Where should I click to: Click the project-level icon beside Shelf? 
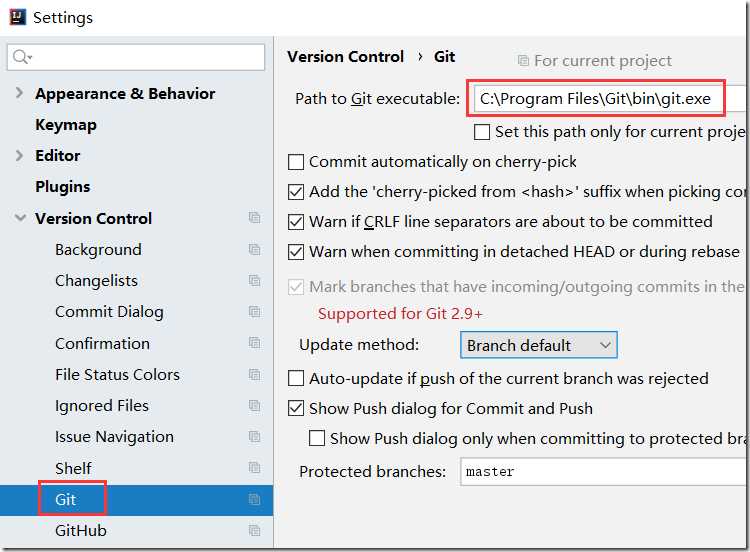pyautogui.click(x=255, y=468)
